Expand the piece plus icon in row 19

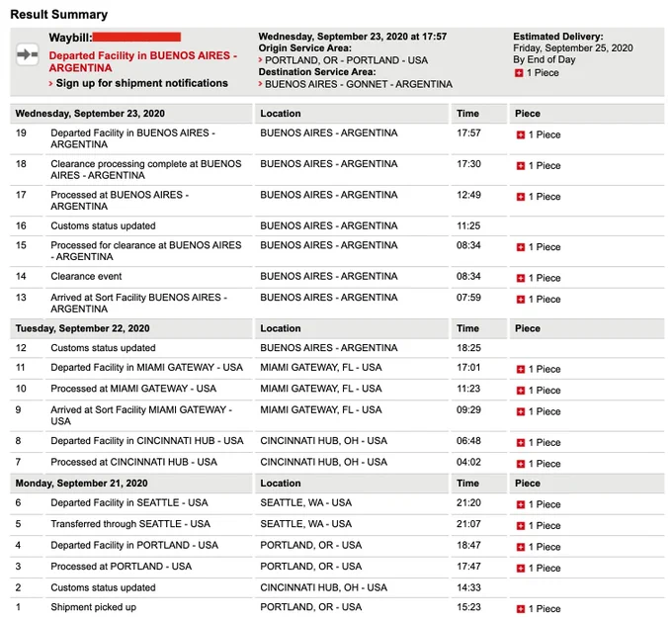(x=520, y=135)
